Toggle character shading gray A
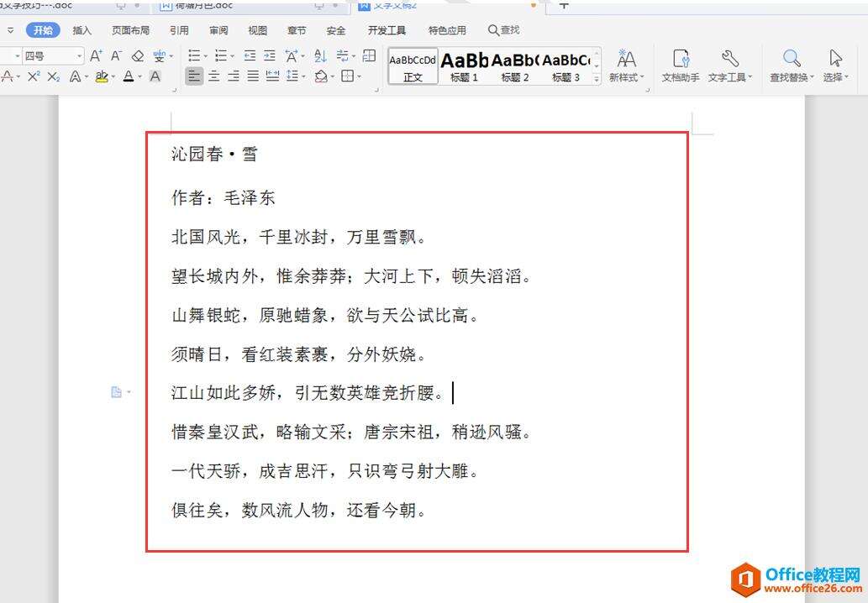The width and height of the screenshot is (868, 603). coord(155,76)
